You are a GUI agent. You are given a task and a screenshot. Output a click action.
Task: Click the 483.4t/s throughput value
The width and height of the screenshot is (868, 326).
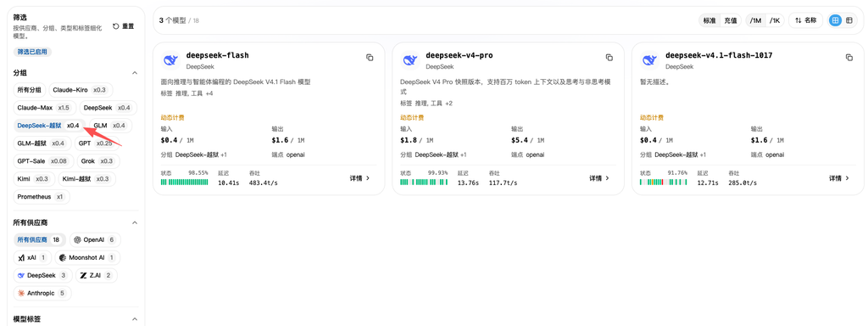coord(263,183)
